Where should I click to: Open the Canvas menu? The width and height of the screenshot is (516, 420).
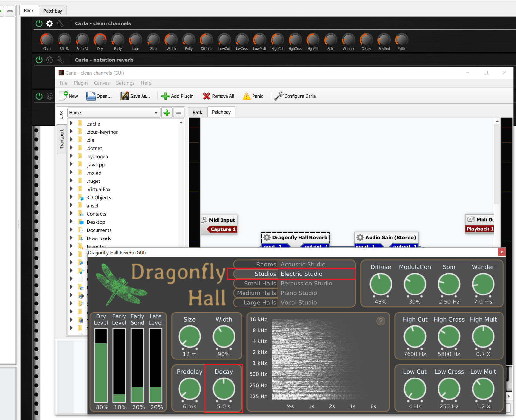point(102,83)
